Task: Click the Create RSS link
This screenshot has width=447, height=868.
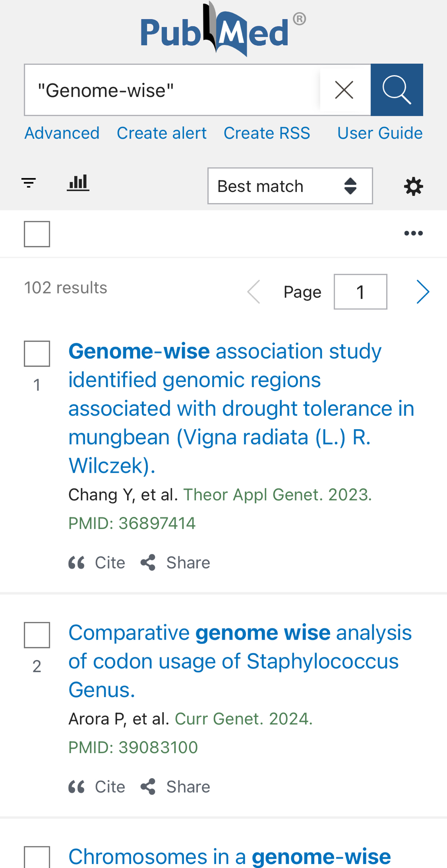Action: (267, 133)
